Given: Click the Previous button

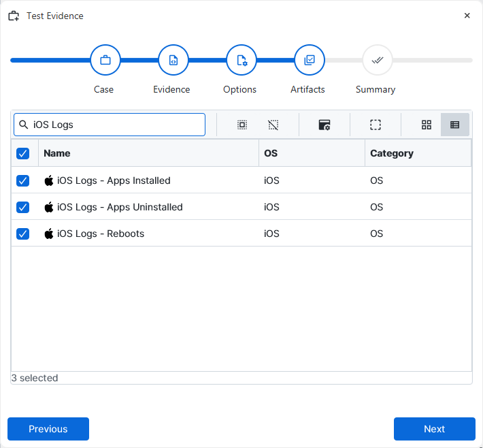Looking at the screenshot, I should click(48, 429).
